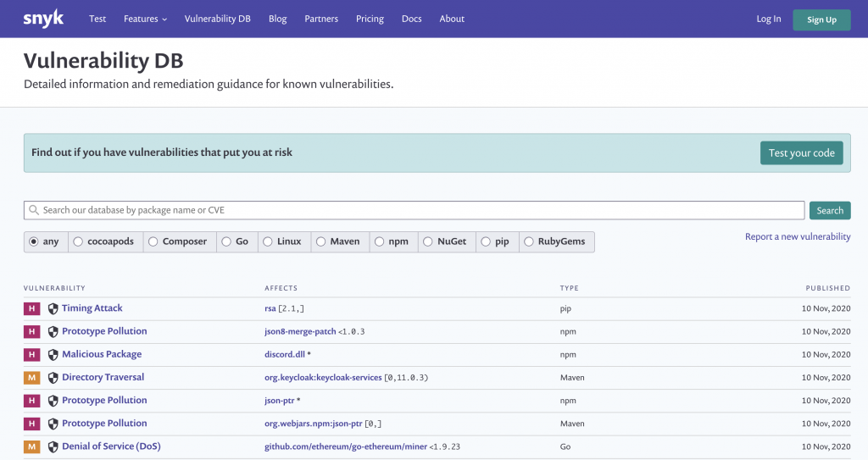Expand the Features dropdown menu

145,19
